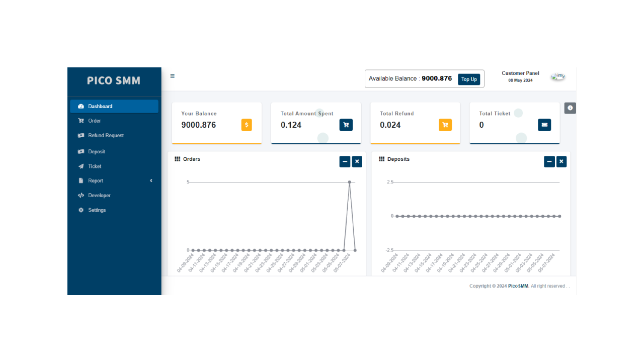Viewport: 644px width, 362px height.
Task: Close the Deposits chart panel
Action: tap(561, 161)
